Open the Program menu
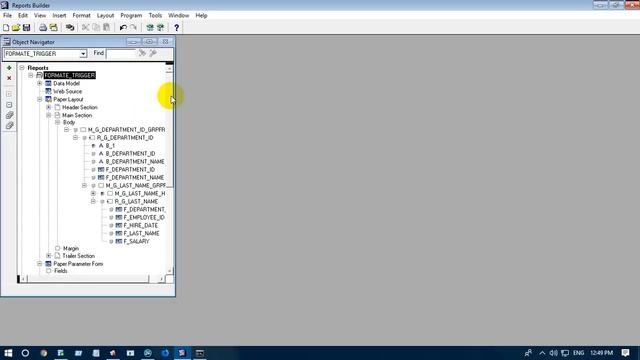The height and width of the screenshot is (360, 640). (131, 16)
